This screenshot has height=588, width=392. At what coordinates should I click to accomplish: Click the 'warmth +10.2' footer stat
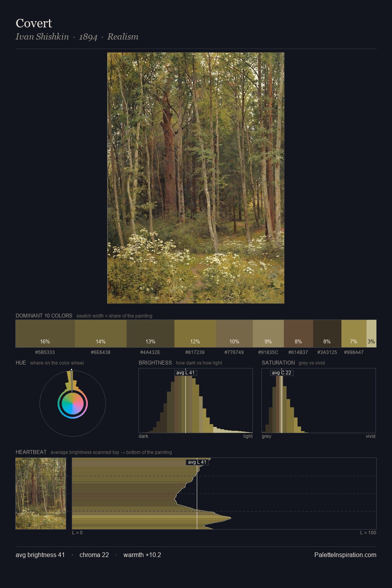[142, 555]
